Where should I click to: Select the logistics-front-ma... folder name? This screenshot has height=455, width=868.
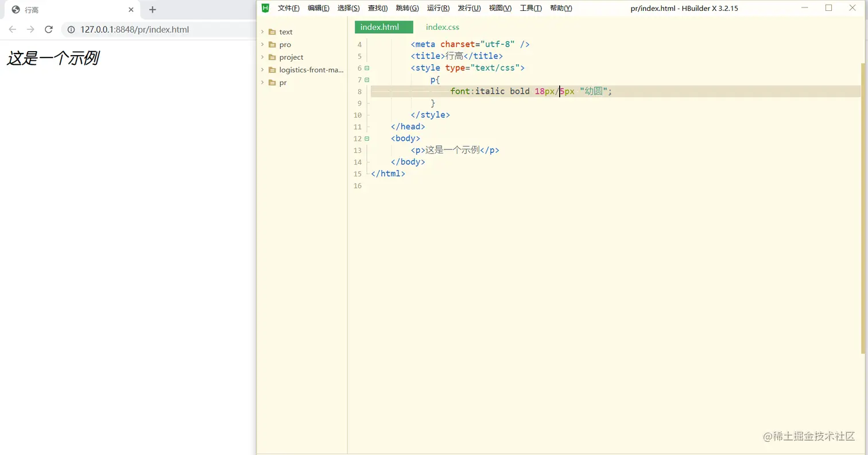[x=311, y=70]
